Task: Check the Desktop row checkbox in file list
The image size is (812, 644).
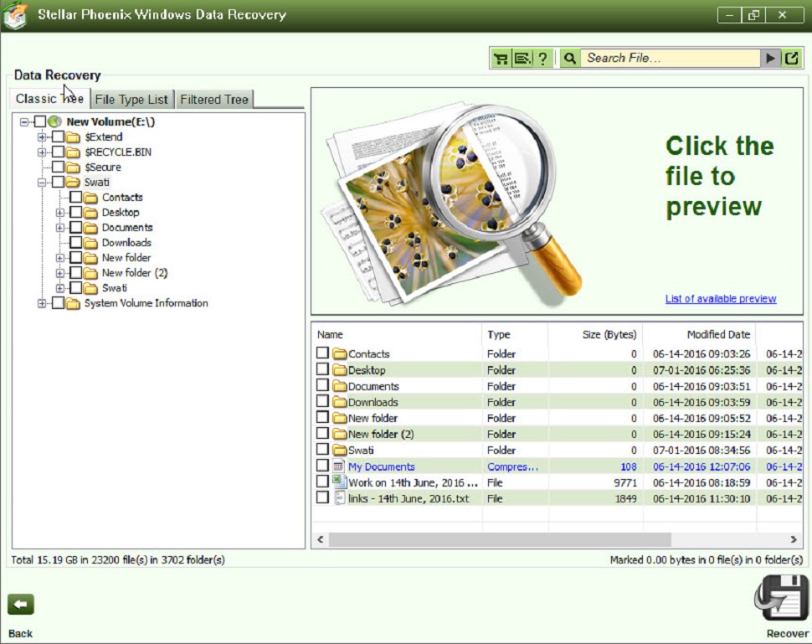Action: coord(322,368)
